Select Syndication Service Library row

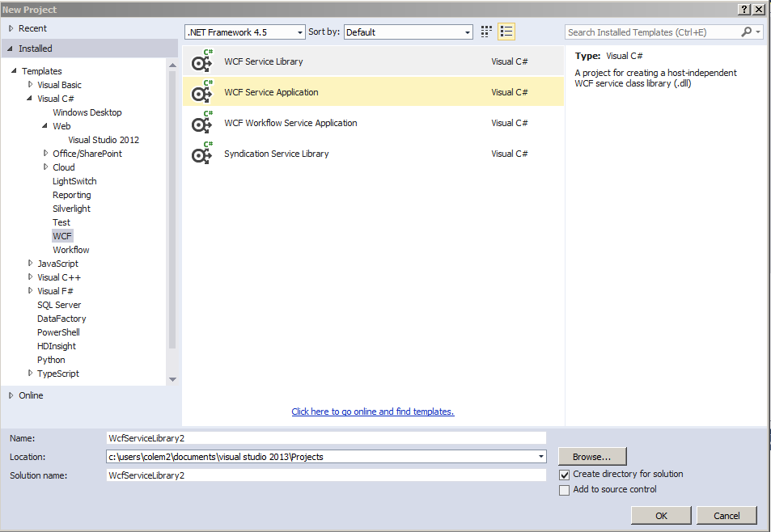[x=373, y=154]
